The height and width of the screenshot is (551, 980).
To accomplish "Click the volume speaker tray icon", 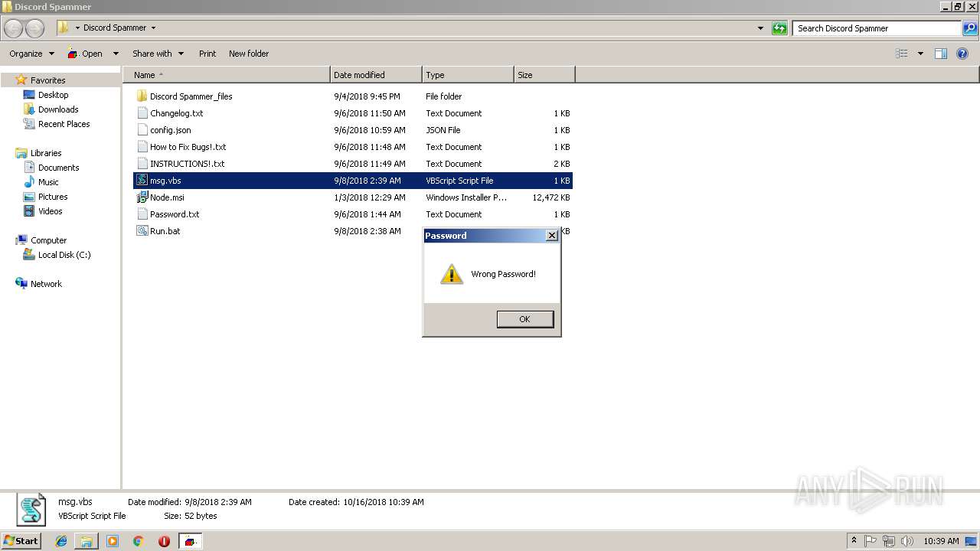I will (906, 541).
